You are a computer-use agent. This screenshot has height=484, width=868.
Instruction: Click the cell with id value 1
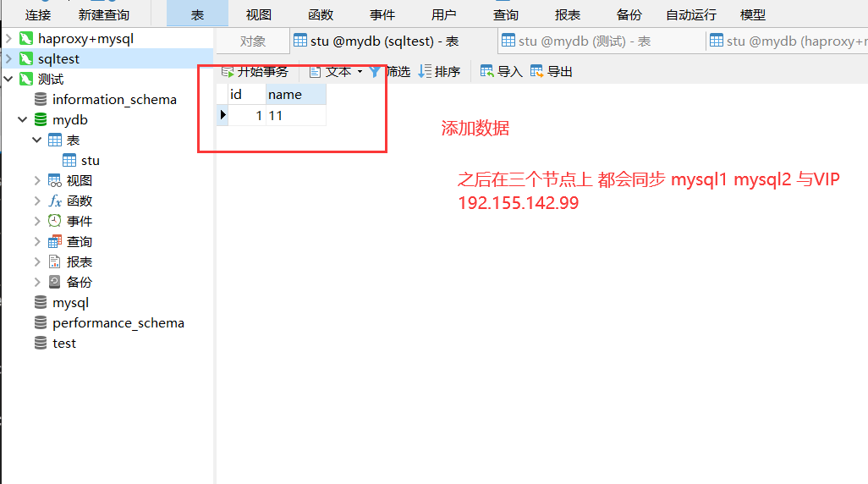click(x=247, y=116)
